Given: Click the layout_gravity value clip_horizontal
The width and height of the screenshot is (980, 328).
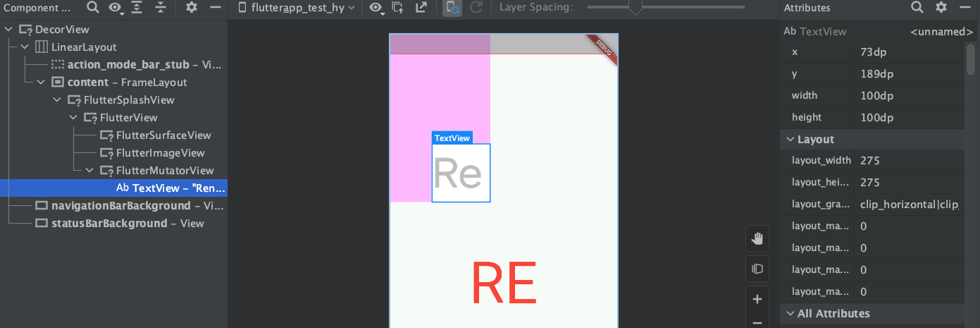Looking at the screenshot, I should click(910, 205).
